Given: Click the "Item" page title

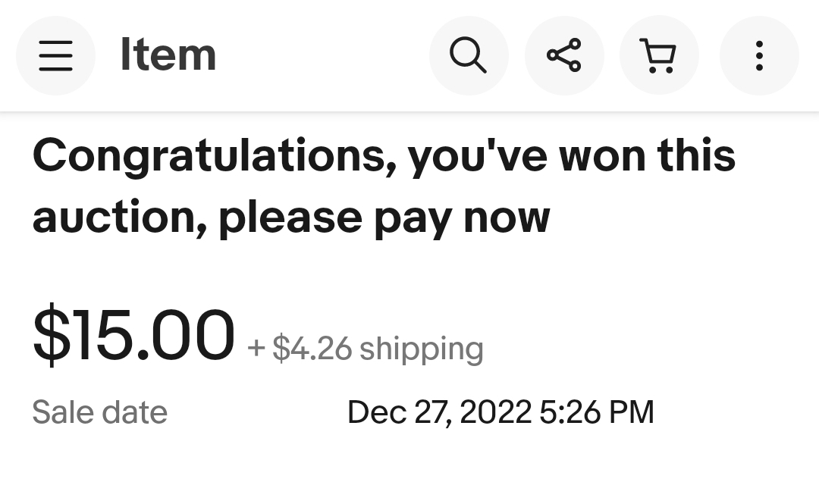Looking at the screenshot, I should 168,55.
